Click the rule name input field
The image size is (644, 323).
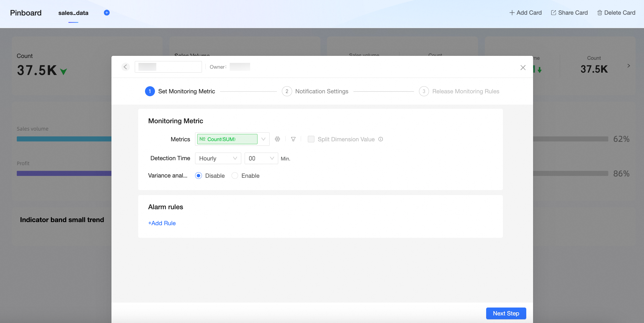[x=178, y=67]
